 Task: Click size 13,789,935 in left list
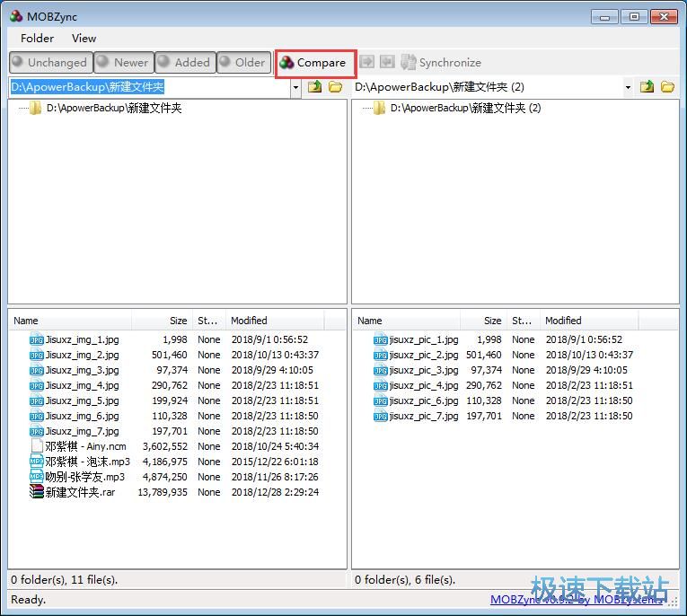coord(163,492)
